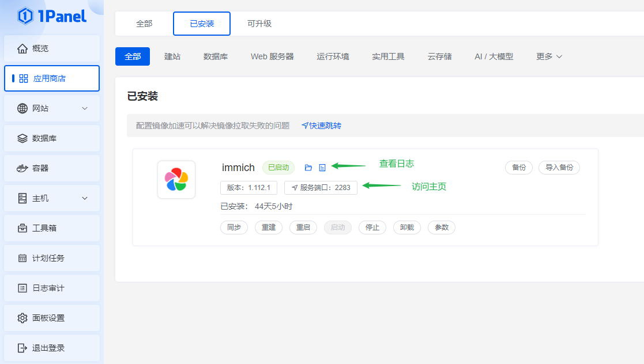Click the 1Panel logo
Image resolution: width=644 pixels, height=364 pixels.
click(x=52, y=16)
